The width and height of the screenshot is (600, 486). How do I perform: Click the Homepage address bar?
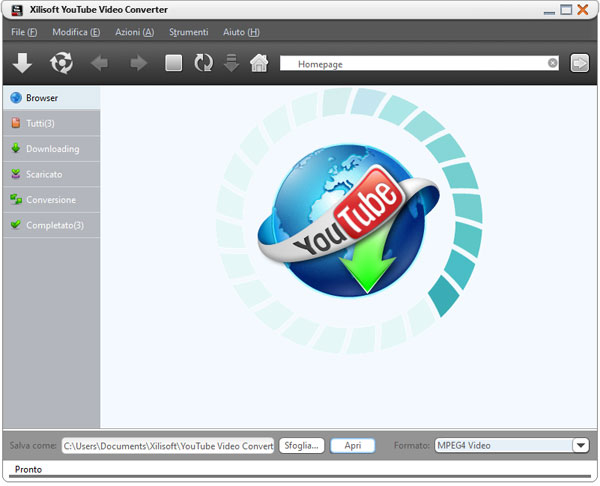[x=419, y=63]
